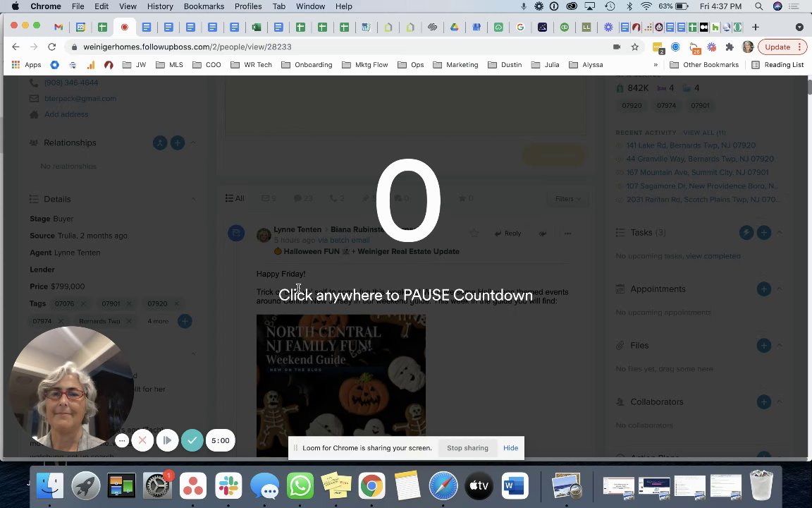Switch to the Gmail tab

point(59,27)
